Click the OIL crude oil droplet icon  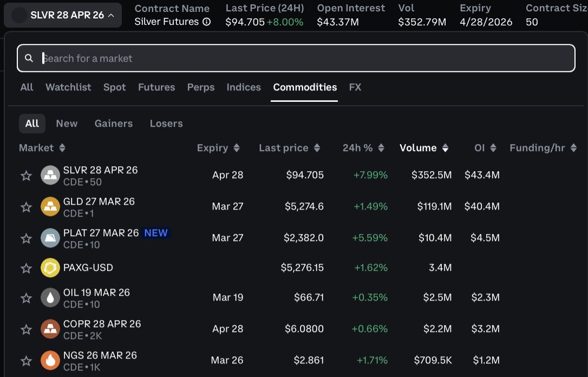50,297
